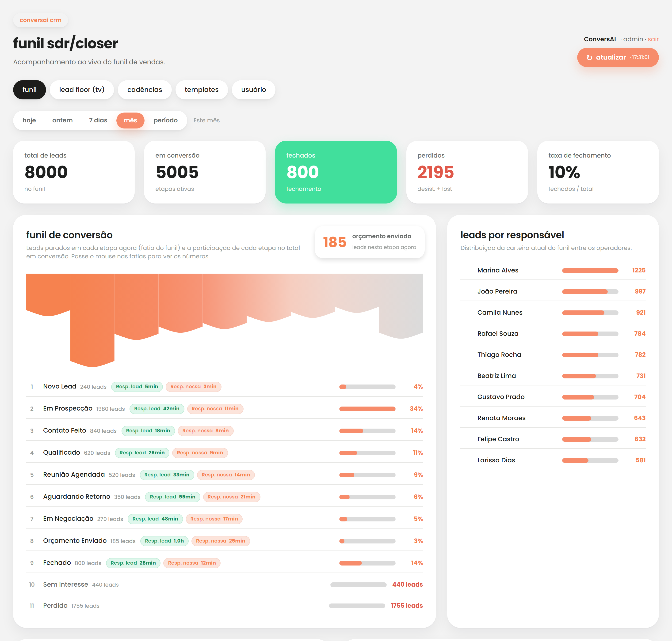Click Resp. nossa 25min badge
Image resolution: width=672 pixels, height=641 pixels.
click(221, 541)
